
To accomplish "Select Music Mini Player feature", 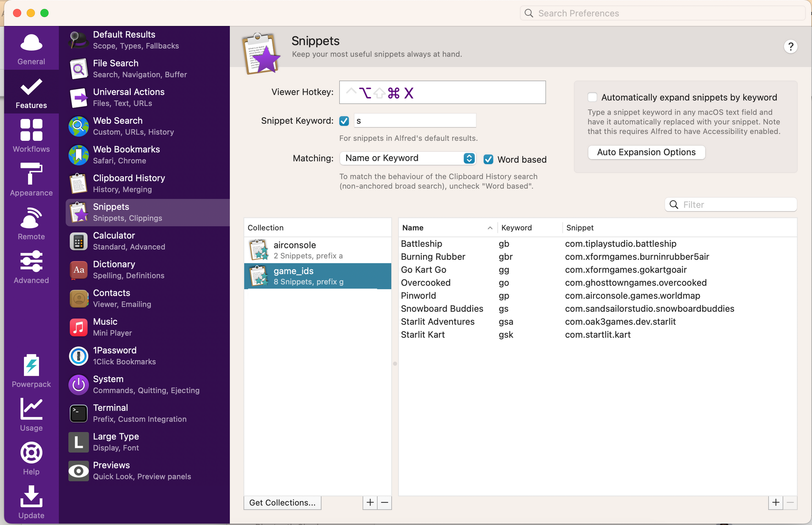I will pyautogui.click(x=148, y=327).
